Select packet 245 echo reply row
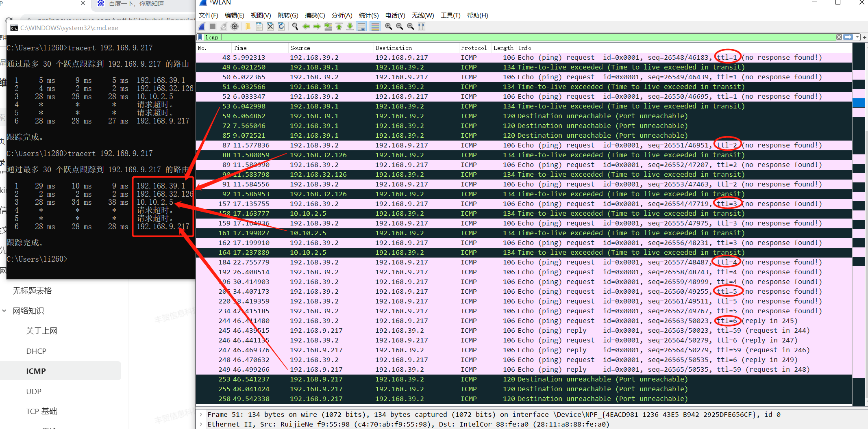Viewport: 868px width, 429px height. 524,331
